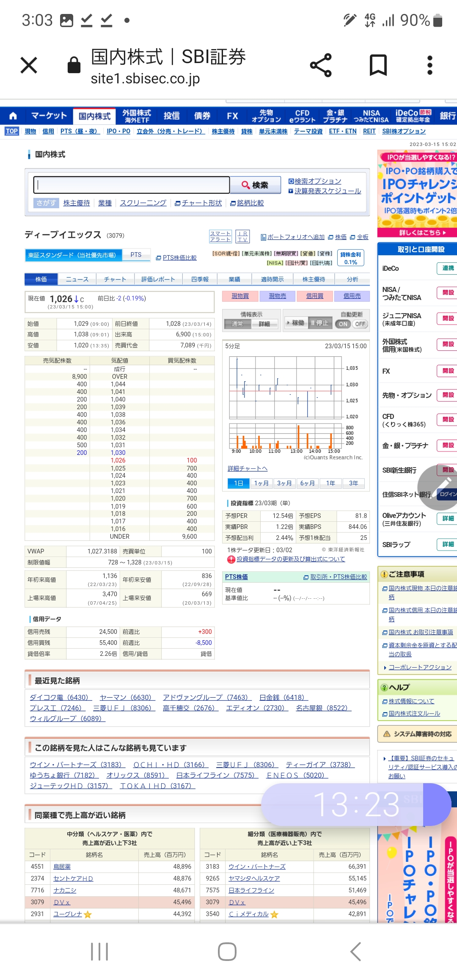457x980 pixels.
Task: Focus the stock search input field
Action: point(132,185)
